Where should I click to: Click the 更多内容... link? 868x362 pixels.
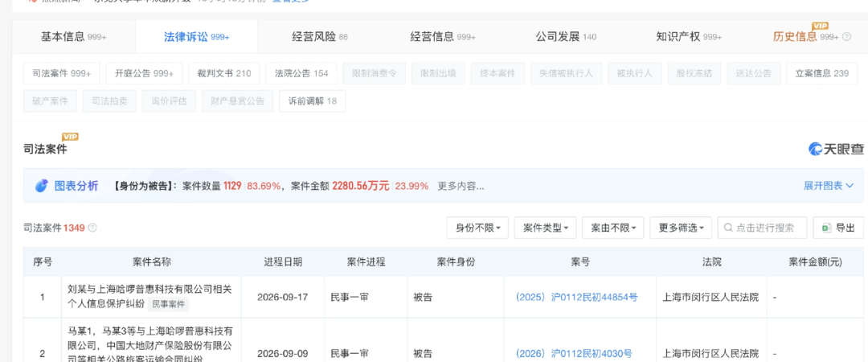click(461, 187)
